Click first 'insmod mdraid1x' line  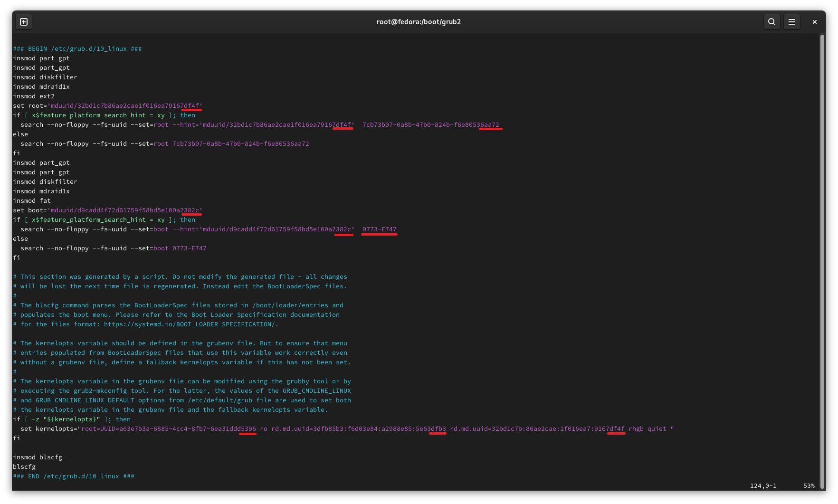[x=41, y=86]
